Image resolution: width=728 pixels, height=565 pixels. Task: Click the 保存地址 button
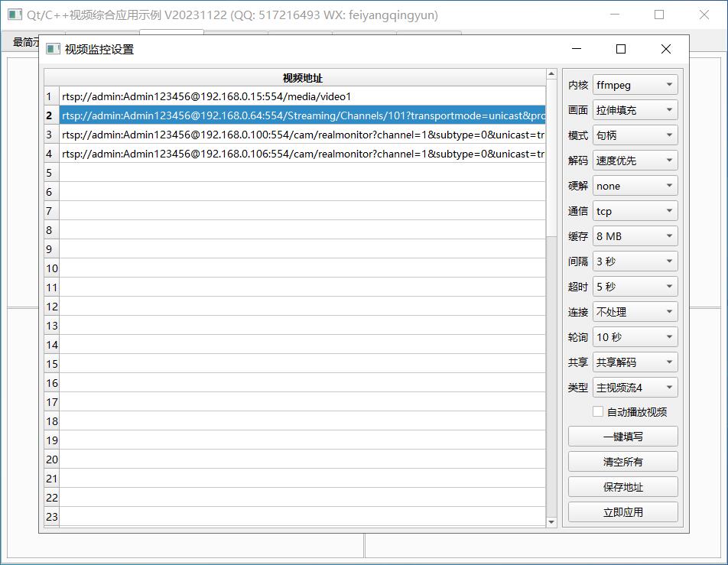pos(622,487)
